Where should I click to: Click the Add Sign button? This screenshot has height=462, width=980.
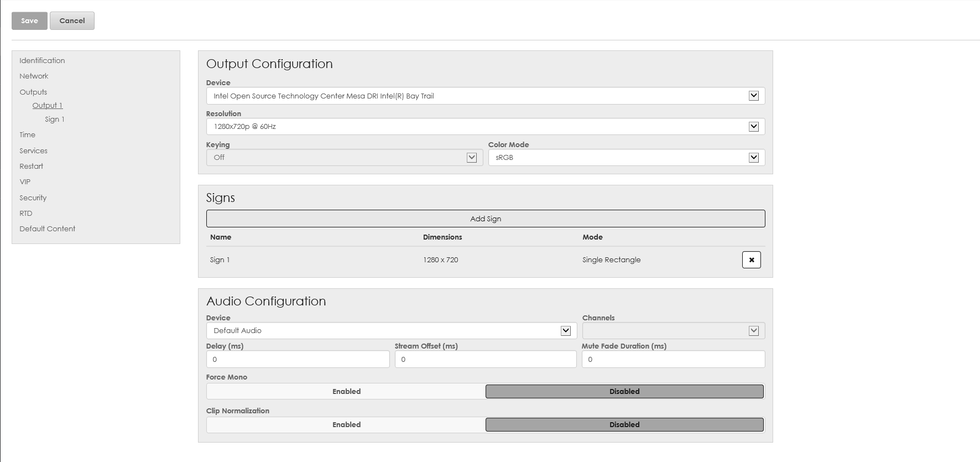point(485,219)
